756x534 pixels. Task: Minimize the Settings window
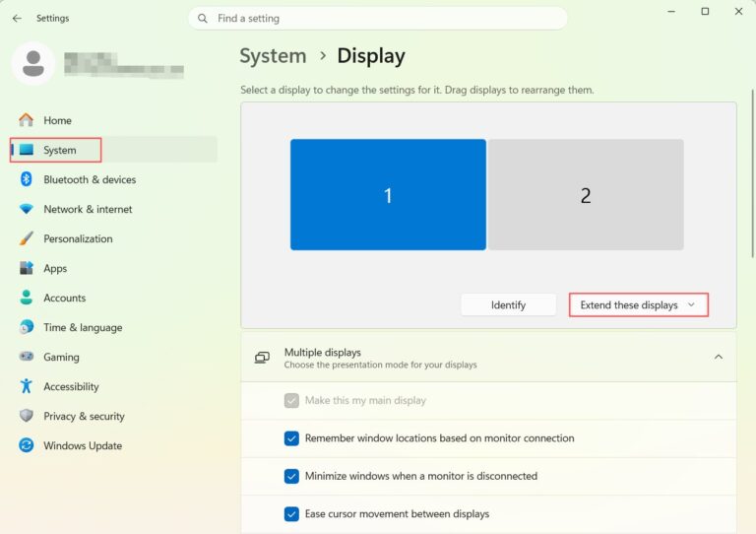click(x=671, y=11)
